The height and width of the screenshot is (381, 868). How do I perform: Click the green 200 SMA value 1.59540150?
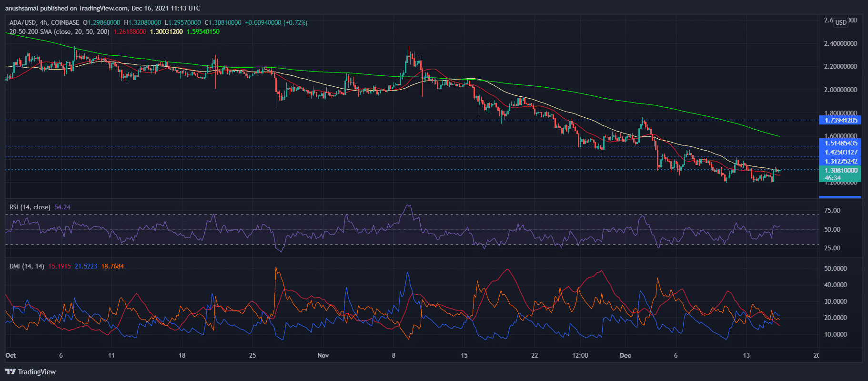pyautogui.click(x=203, y=31)
